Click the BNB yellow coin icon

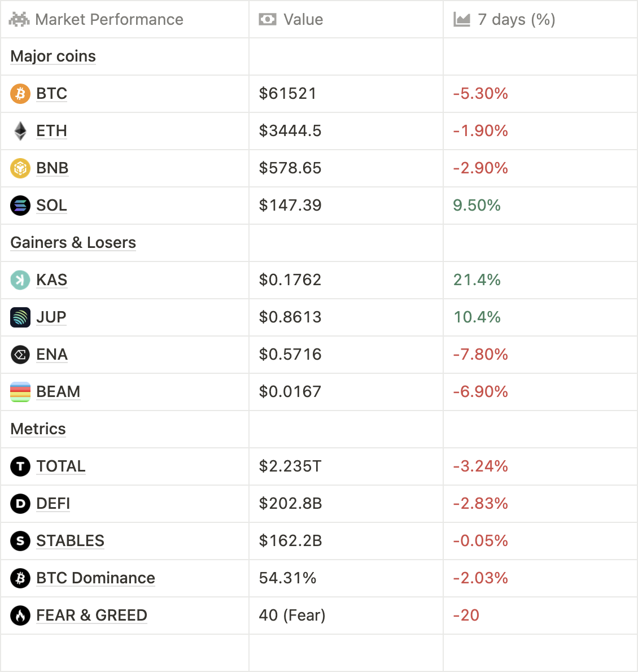pyautogui.click(x=20, y=168)
